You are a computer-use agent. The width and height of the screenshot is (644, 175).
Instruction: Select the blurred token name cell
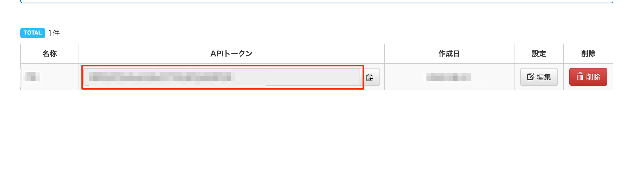point(33,77)
